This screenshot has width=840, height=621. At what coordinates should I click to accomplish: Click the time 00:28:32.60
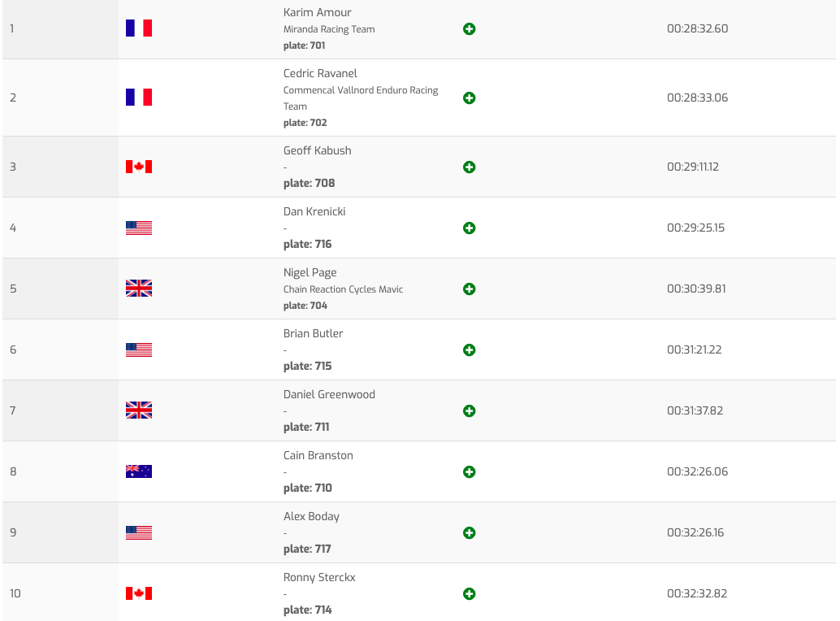click(x=697, y=28)
